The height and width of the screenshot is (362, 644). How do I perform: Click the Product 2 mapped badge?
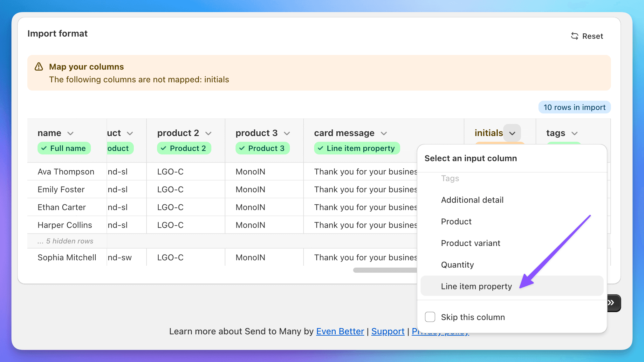(x=184, y=148)
